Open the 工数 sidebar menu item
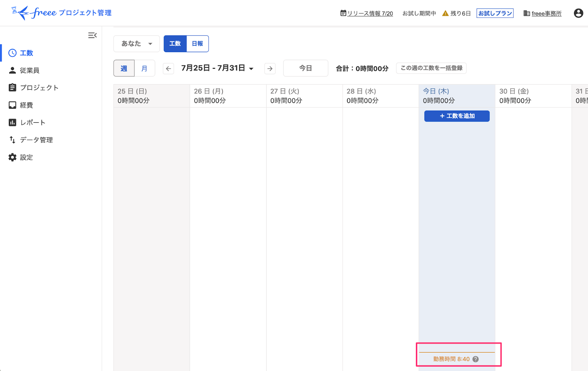 click(x=51, y=53)
